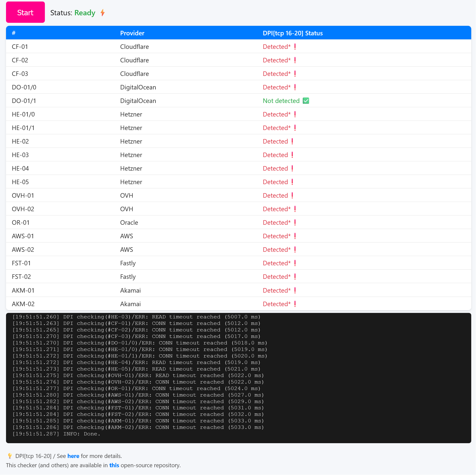Click the exclamation icon in the CF-03 row
476x475 pixels.
coord(295,74)
